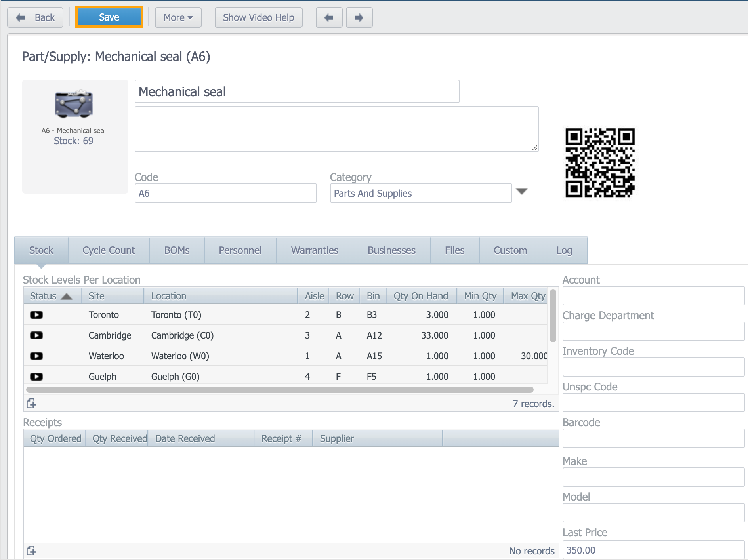Screen dimensions: 748x560
Task: Go to previous record arrow
Action: (x=329, y=17)
